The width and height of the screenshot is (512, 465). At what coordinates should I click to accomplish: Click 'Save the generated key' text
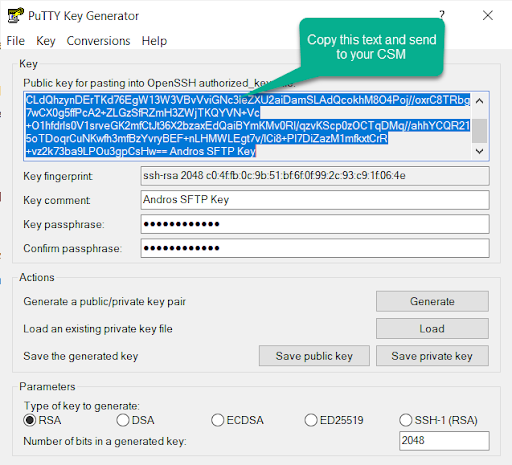(x=81, y=356)
